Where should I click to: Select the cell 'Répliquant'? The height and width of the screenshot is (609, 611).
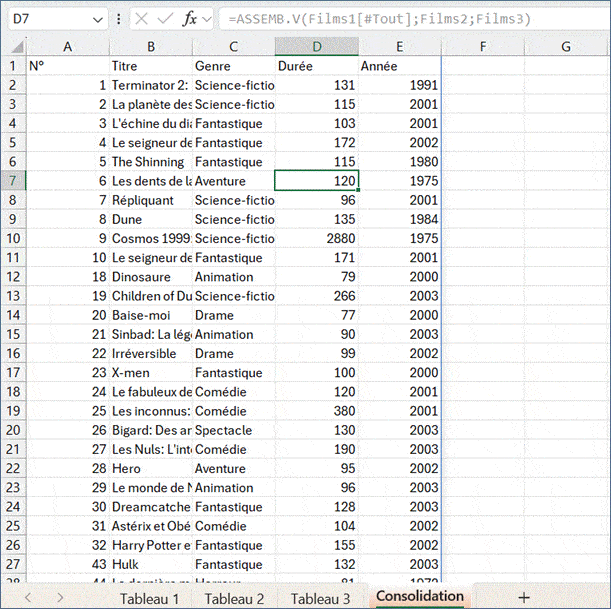tap(151, 200)
